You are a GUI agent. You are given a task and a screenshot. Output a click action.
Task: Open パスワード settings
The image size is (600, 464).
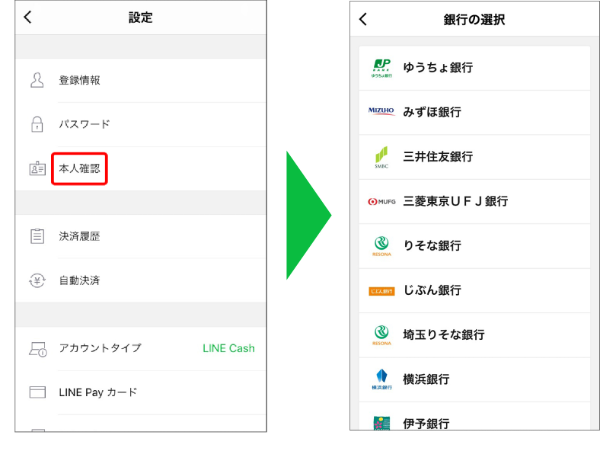pos(141,124)
